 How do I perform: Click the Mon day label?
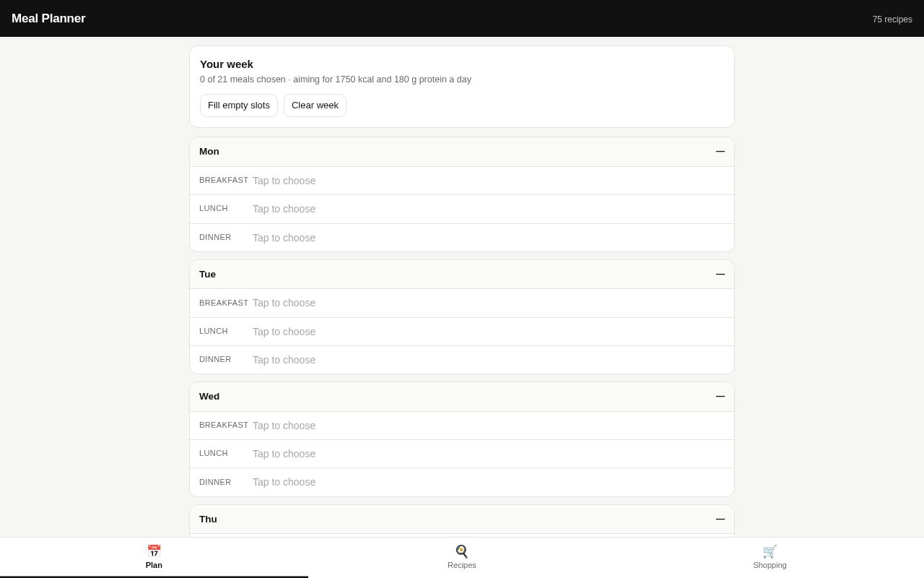coord(209,152)
